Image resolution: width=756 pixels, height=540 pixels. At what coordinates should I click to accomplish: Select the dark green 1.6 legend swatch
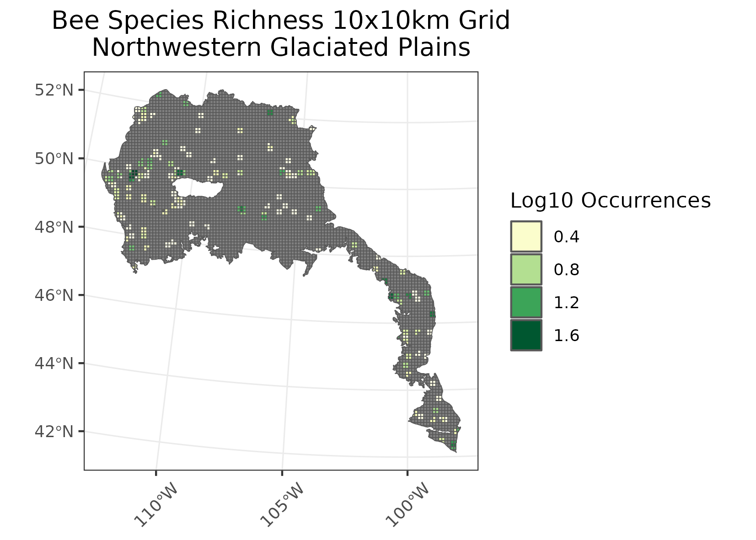point(526,335)
